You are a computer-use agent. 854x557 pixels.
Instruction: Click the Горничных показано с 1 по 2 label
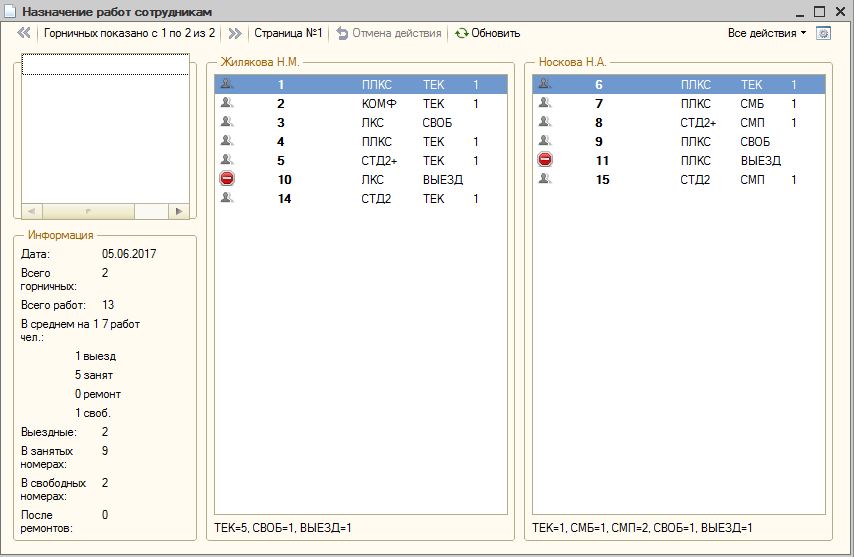coord(129,33)
